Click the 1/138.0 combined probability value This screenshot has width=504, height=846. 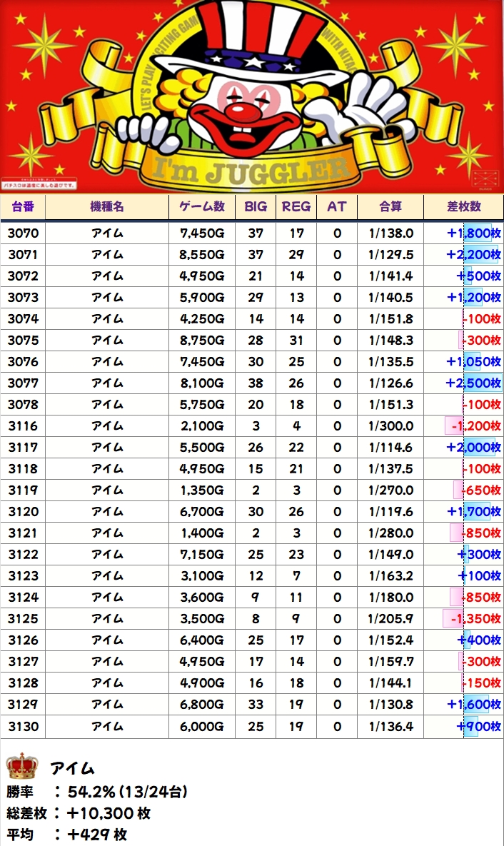pos(391,233)
